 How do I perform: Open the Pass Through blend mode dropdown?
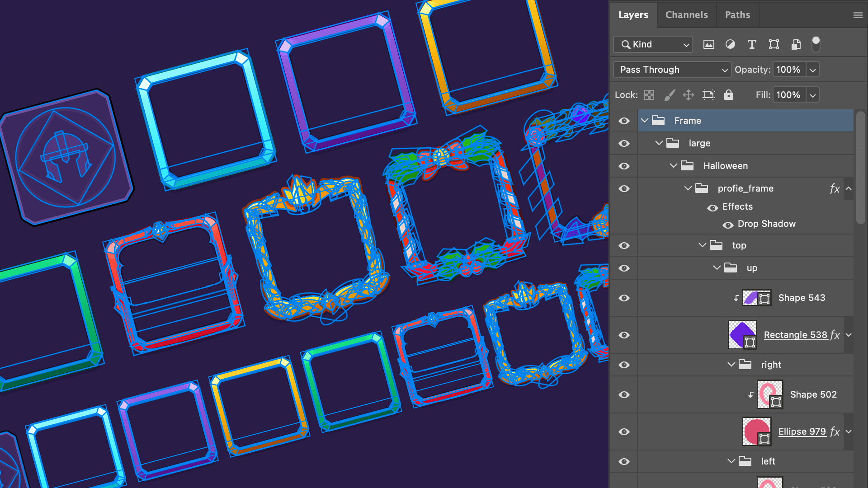coord(672,70)
